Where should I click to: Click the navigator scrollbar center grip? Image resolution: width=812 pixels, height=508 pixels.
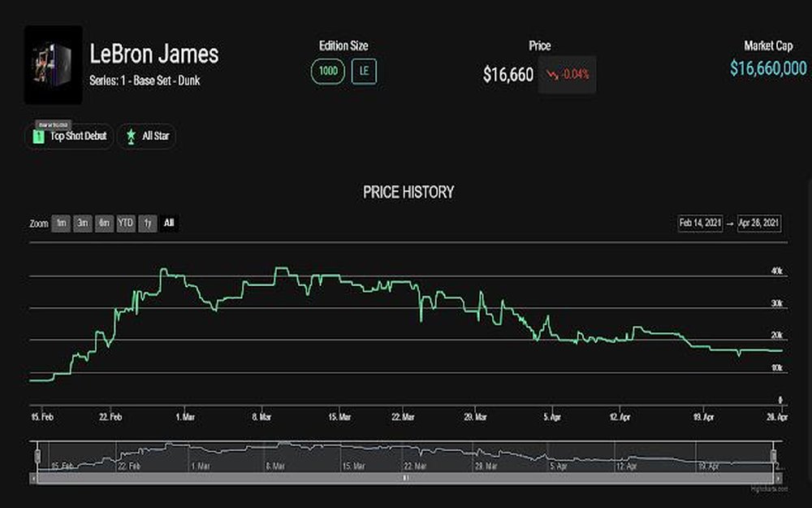(406, 478)
